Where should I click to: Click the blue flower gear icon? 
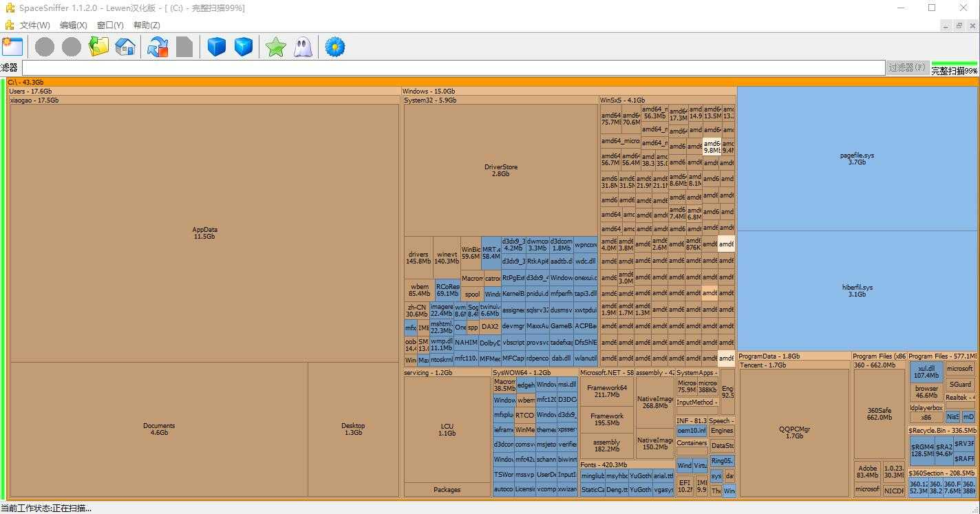tap(335, 47)
